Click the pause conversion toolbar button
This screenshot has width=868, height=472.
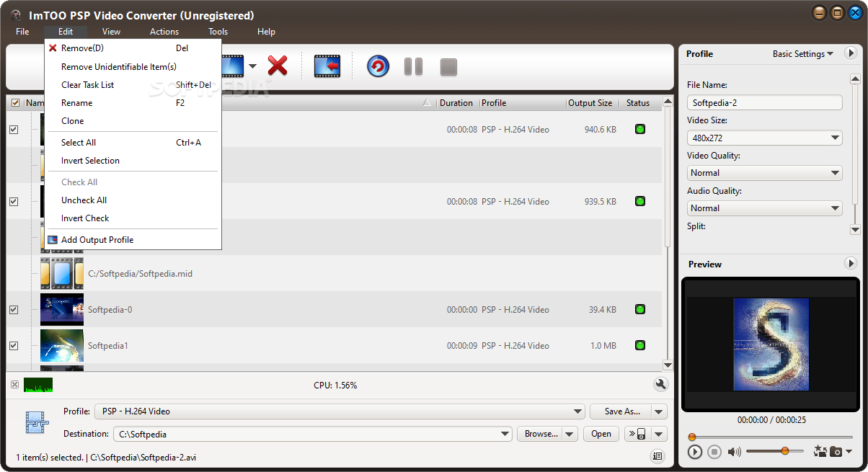click(413, 66)
